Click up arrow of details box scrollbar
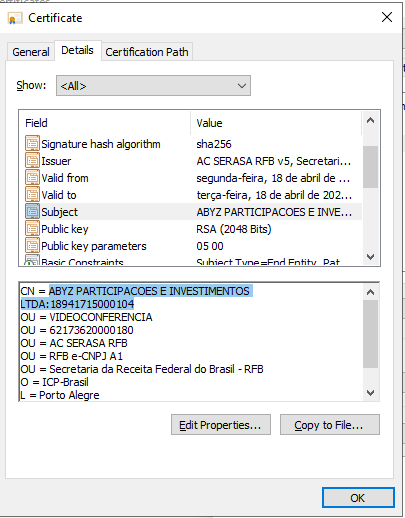The width and height of the screenshot is (405, 518). point(370,292)
